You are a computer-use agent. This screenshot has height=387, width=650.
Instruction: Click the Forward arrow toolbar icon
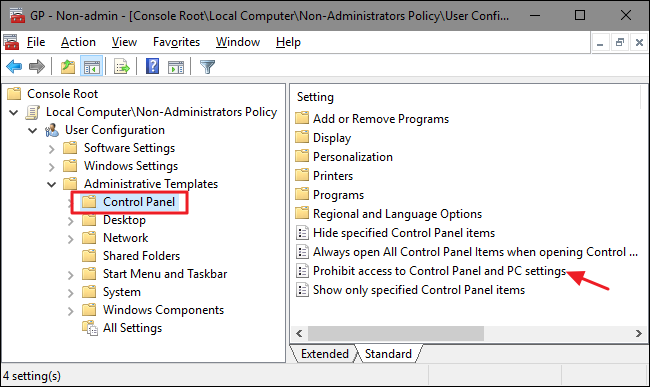(x=37, y=66)
